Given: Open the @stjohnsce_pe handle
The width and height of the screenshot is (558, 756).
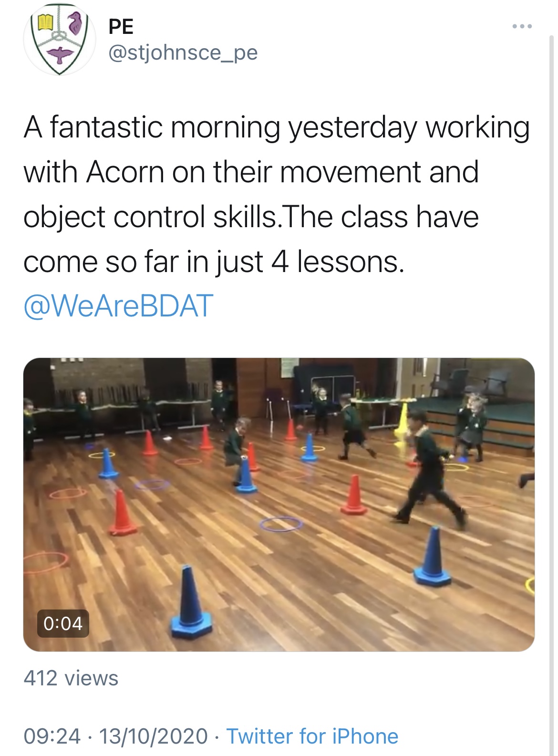Looking at the screenshot, I should click(183, 52).
